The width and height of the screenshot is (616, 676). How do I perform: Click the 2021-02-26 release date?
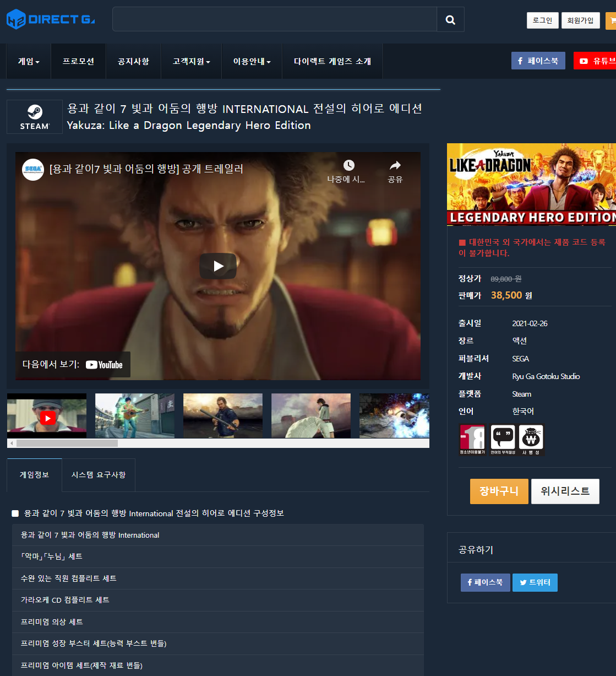[x=530, y=323]
